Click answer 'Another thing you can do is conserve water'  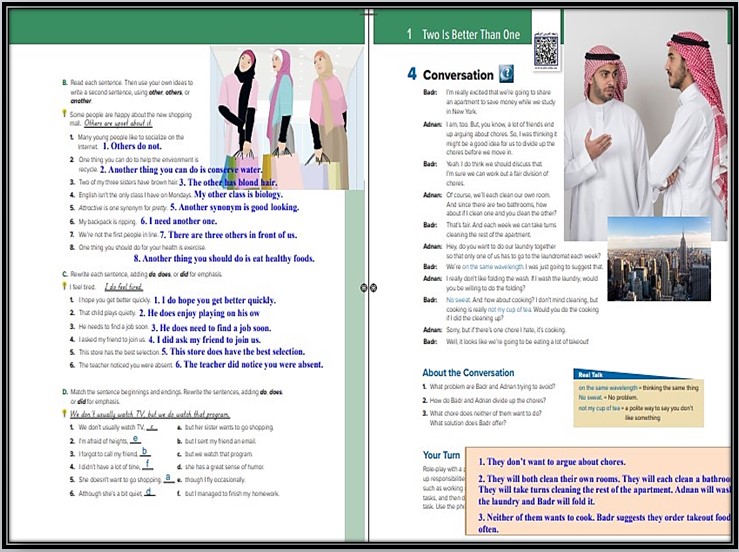tap(181, 170)
